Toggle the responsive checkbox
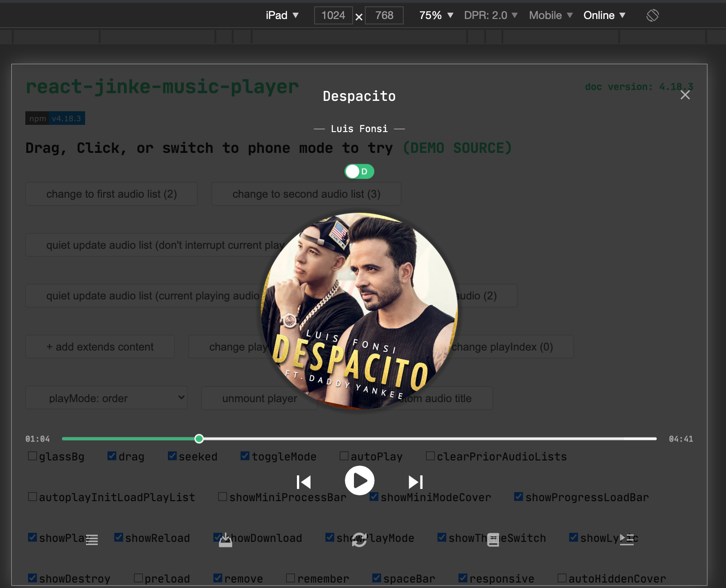 coord(463,578)
